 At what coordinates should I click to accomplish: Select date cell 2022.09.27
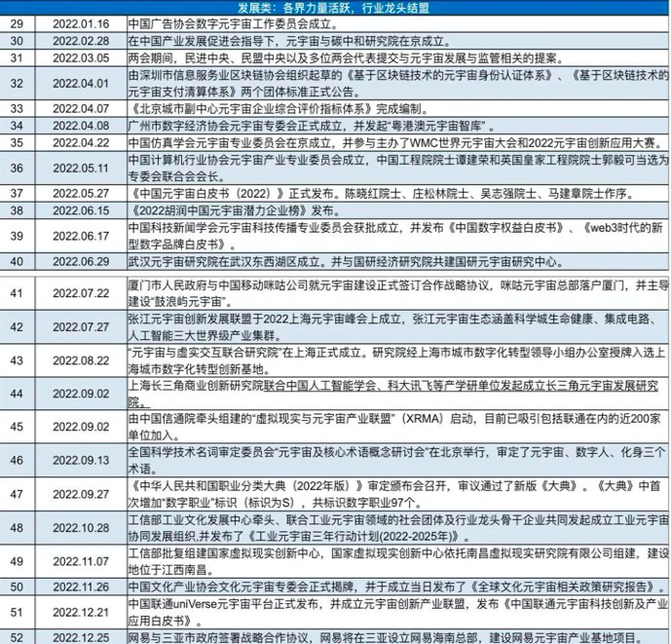click(81, 494)
